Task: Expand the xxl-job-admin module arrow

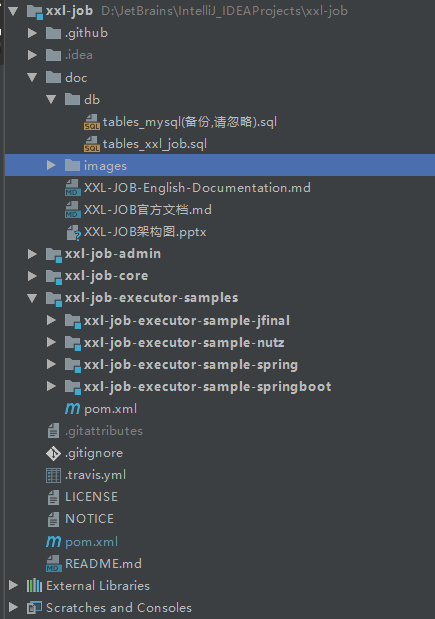Action: pyautogui.click(x=32, y=254)
